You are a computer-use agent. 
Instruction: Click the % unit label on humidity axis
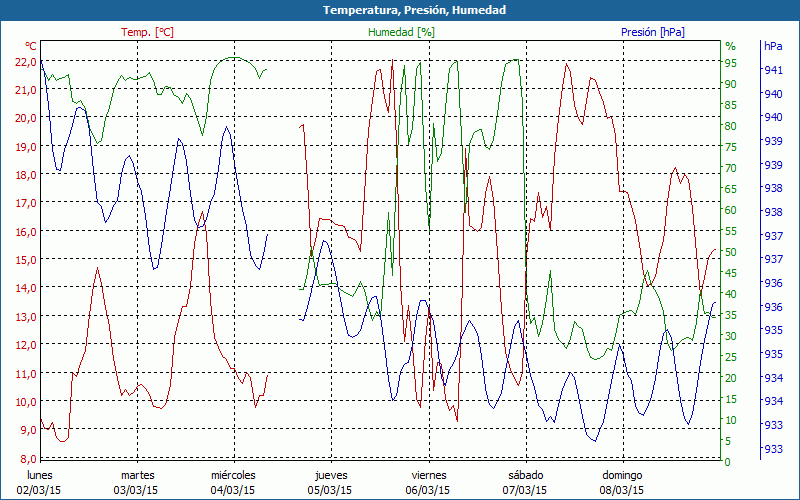tap(730, 46)
